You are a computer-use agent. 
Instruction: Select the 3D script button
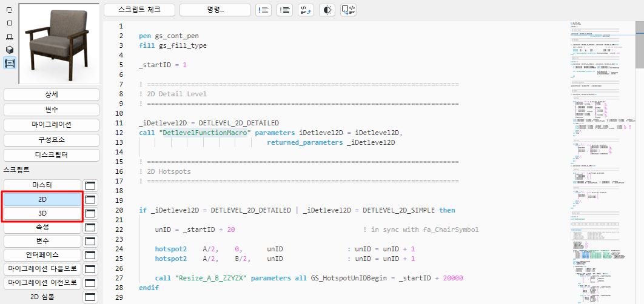pos(42,213)
